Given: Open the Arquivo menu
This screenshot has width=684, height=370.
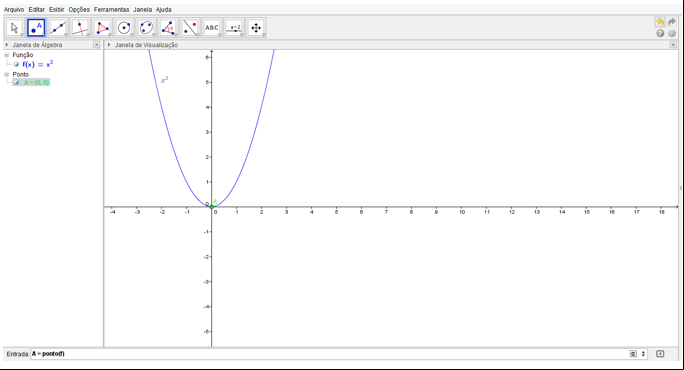Looking at the screenshot, I should (14, 9).
